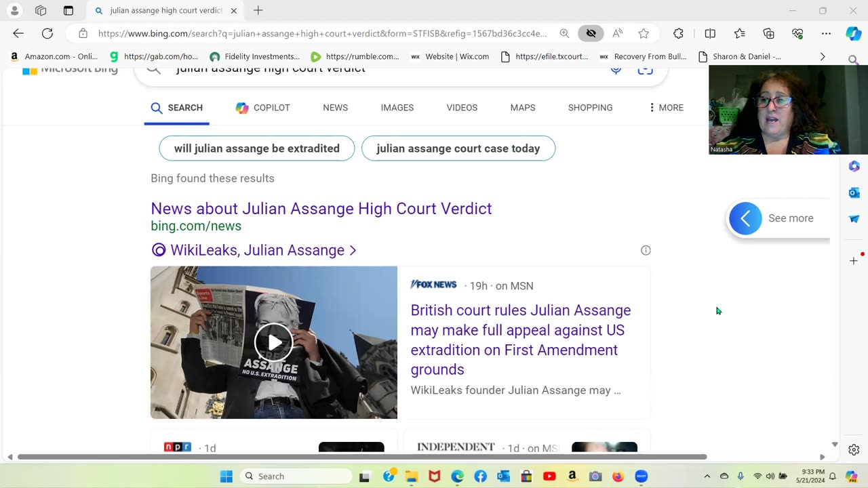
Task: Open Microsoft 365 icon in Edge sidebar
Action: 854,166
